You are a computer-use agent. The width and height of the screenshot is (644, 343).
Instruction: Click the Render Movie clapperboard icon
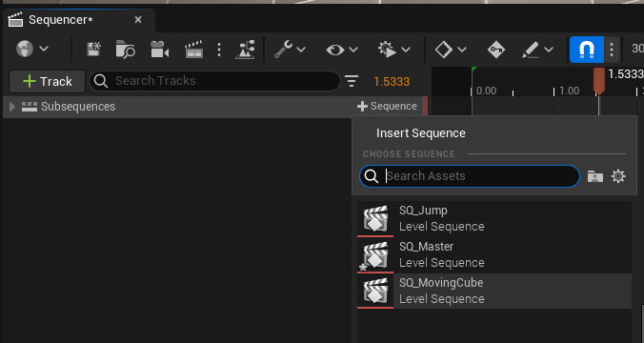193,50
